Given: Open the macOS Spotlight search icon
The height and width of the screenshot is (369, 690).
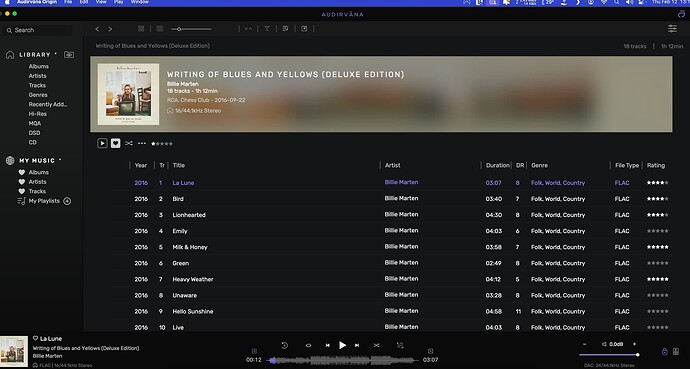Looking at the screenshot, I should (617, 2).
